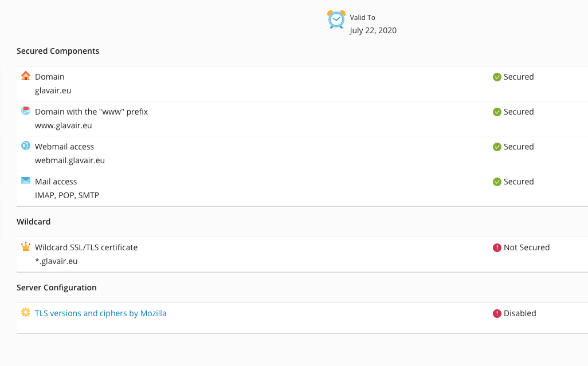Open TLS versions and ciphers by Mozilla link
Viewport: 588px width, 366px height.
click(100, 313)
